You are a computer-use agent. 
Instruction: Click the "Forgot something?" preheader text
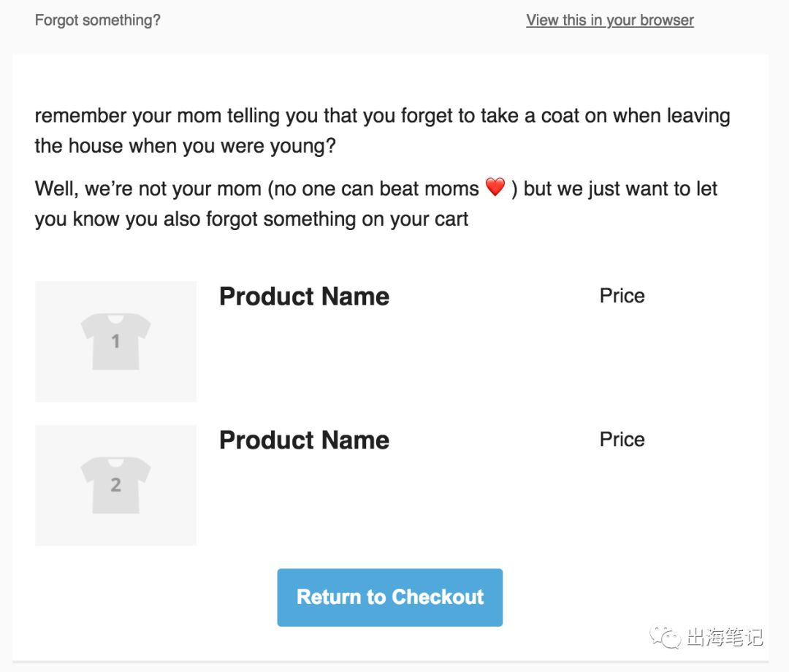click(x=97, y=20)
